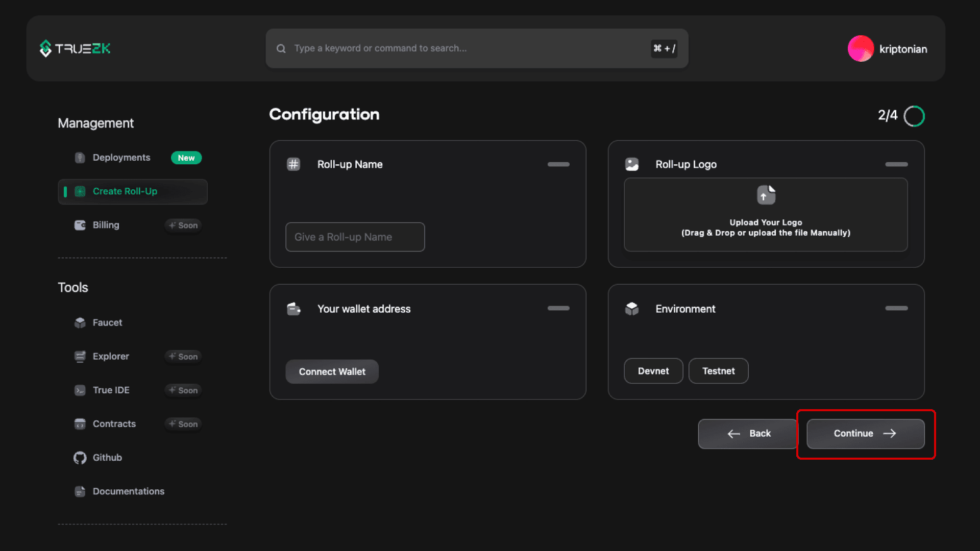Click the Connect Wallet button

pyautogui.click(x=332, y=371)
